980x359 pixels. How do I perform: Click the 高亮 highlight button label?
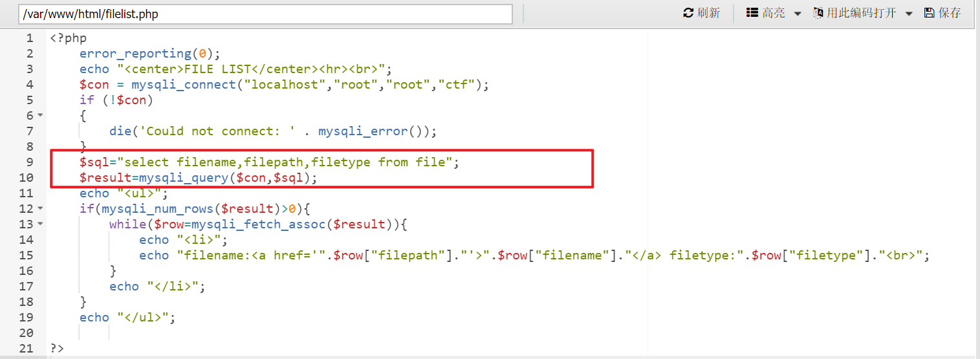[774, 13]
